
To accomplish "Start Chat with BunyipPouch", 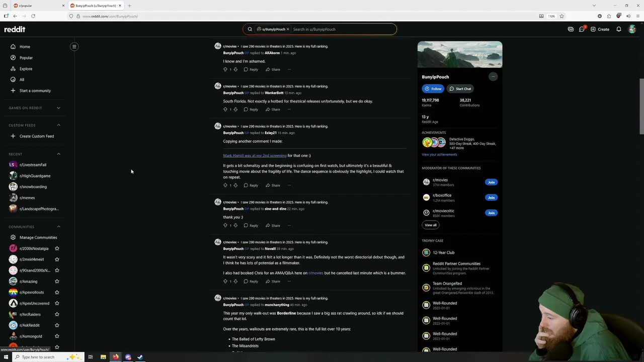I will click(460, 89).
